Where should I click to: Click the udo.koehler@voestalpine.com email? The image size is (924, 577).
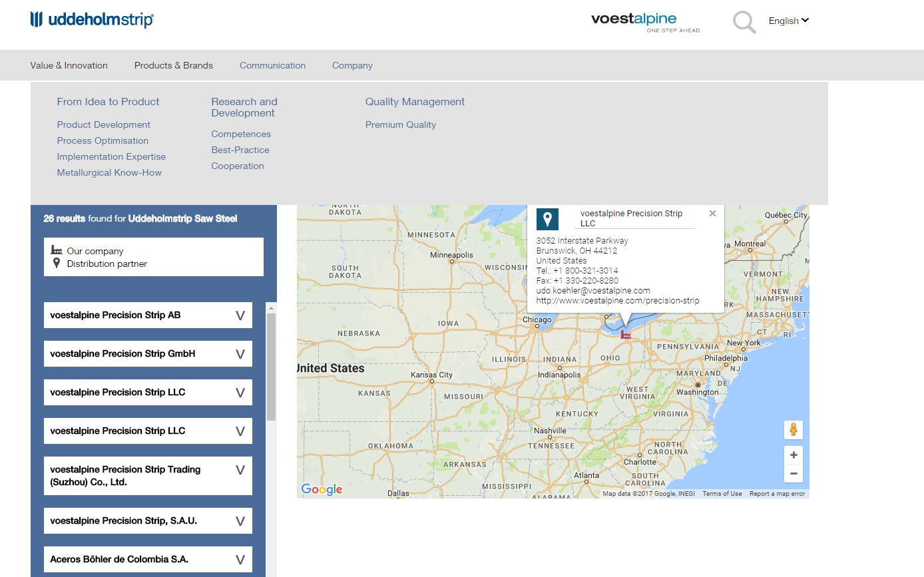593,291
